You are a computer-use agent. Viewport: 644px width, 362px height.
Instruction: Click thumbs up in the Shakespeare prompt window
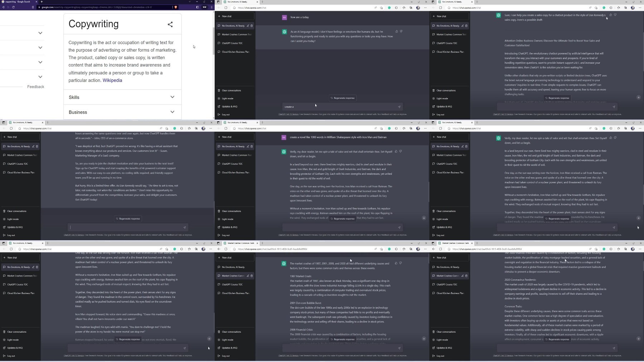pyautogui.click(x=396, y=151)
